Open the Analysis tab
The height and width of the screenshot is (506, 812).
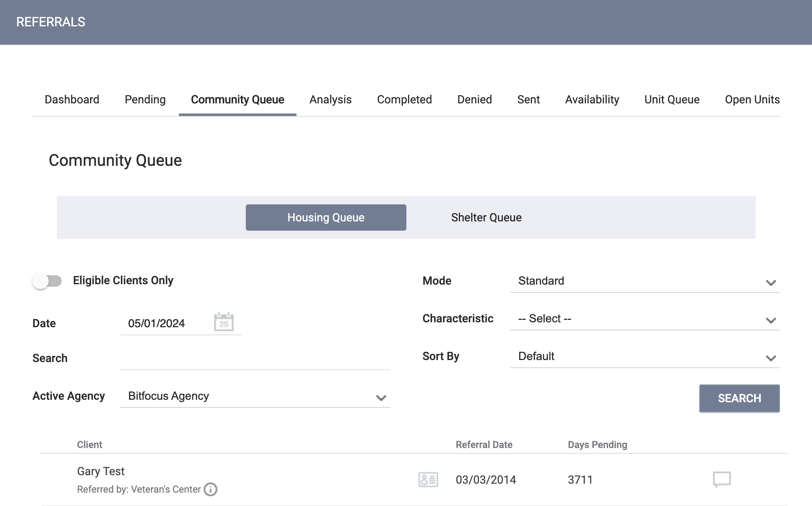[x=330, y=99]
